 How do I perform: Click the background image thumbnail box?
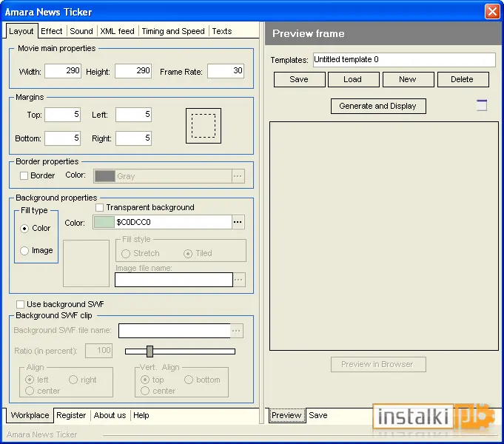pos(86,263)
